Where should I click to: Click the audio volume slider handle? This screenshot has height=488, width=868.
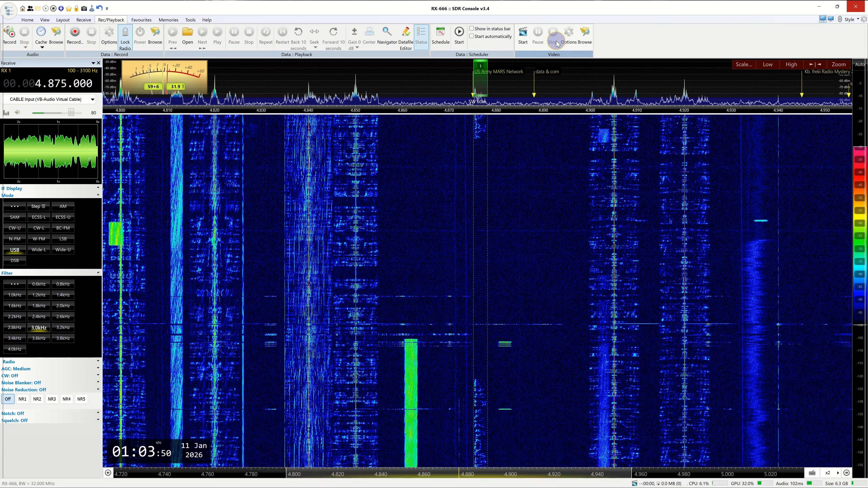71,113
